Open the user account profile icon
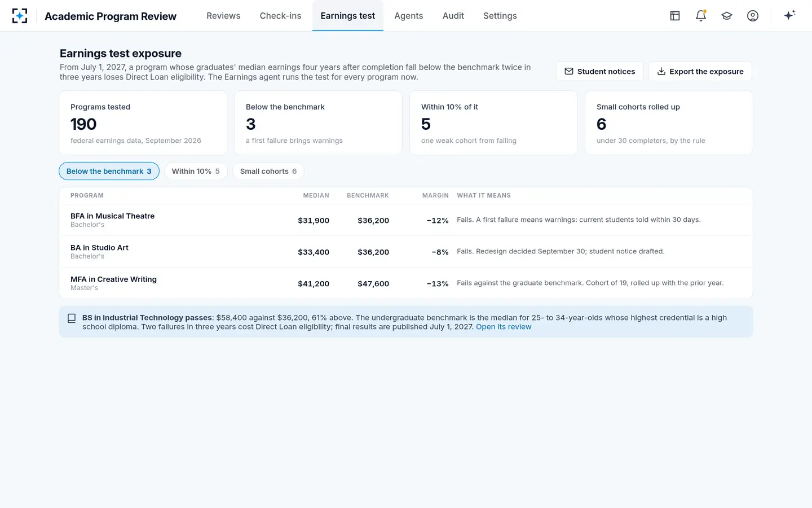Viewport: 812px width, 508px height. point(753,16)
